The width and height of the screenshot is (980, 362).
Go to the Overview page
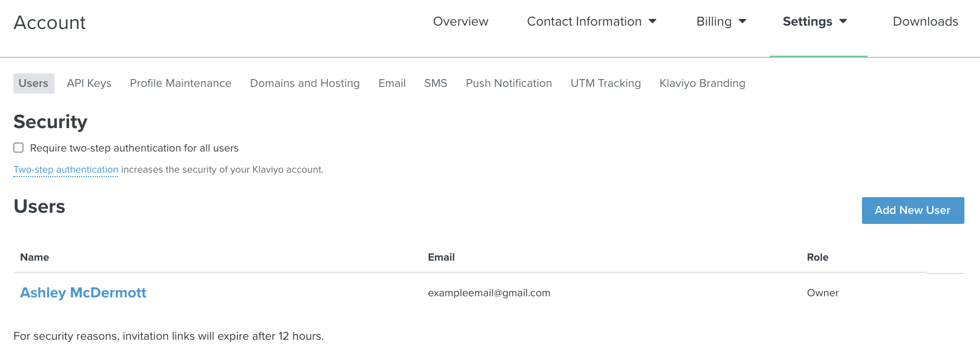pos(460,21)
